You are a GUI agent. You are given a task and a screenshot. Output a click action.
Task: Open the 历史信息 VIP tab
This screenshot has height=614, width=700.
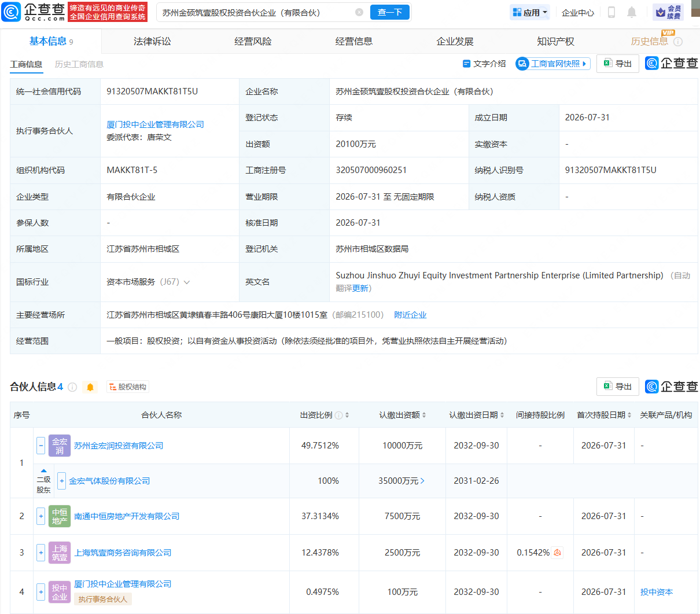[x=649, y=41]
